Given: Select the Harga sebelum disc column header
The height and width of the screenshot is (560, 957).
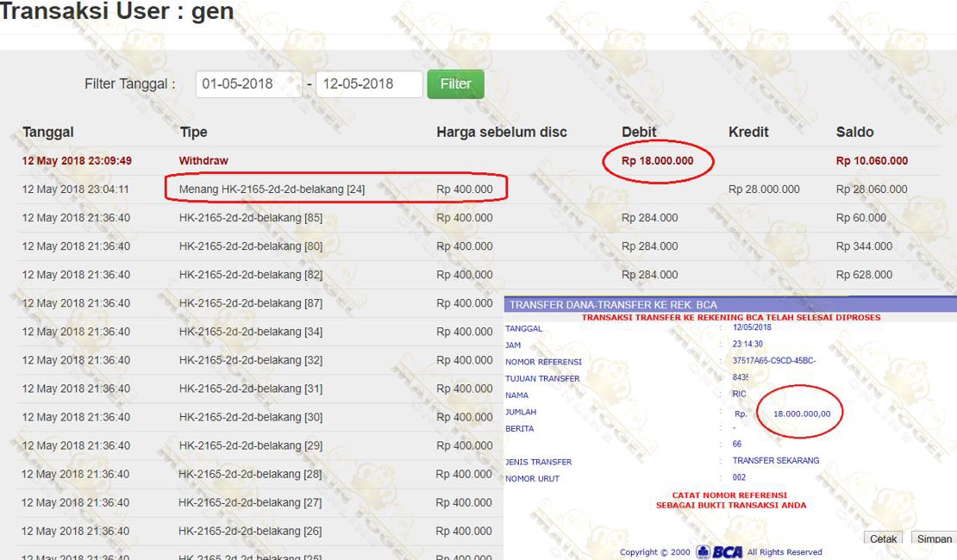Looking at the screenshot, I should [x=502, y=132].
